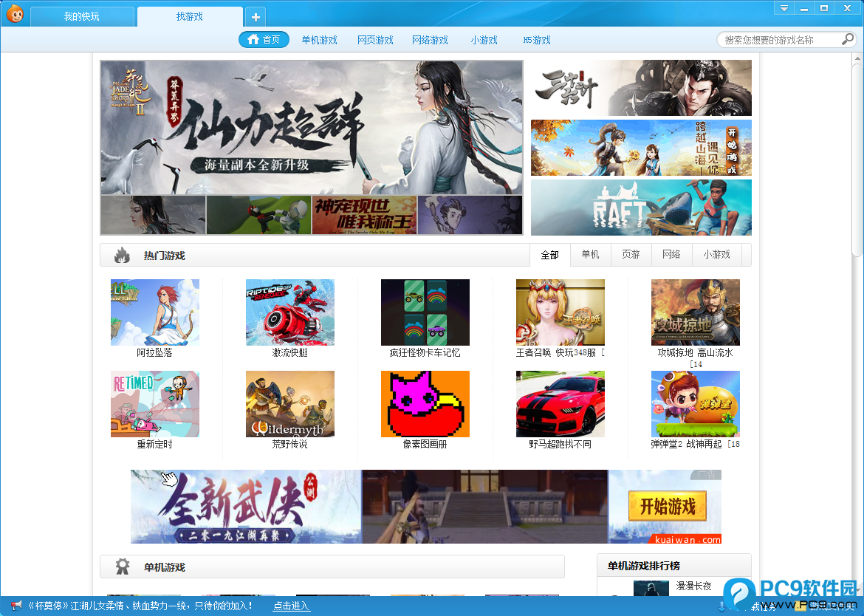
Task: Focus the game name search box
Action: pyautogui.click(x=781, y=40)
